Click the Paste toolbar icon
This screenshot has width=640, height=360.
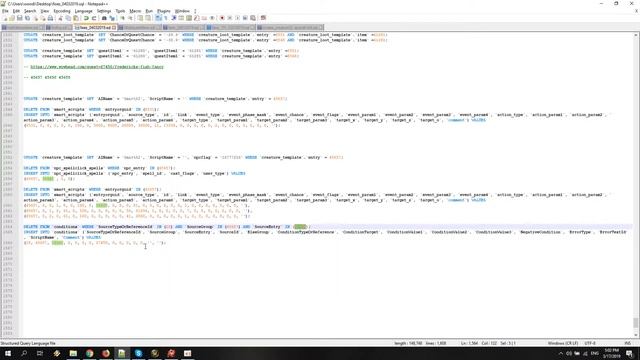click(75, 18)
